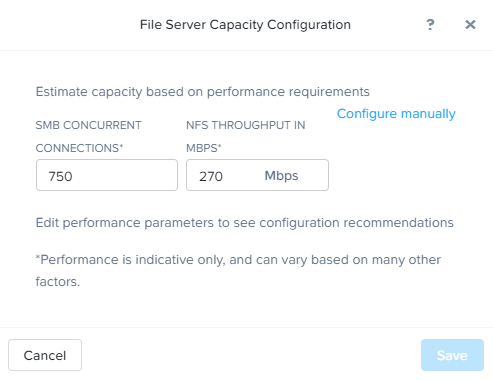Click the dialog title 'File Server Capacity Configuration'

[245, 25]
